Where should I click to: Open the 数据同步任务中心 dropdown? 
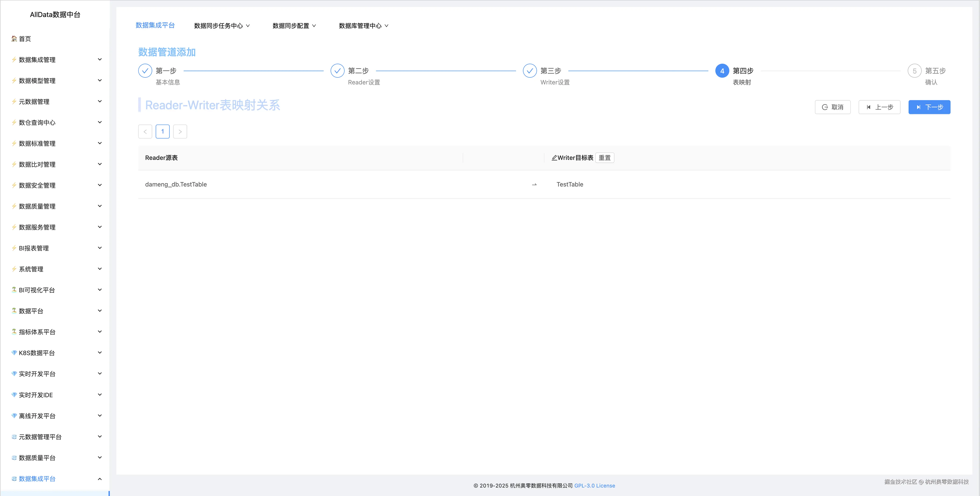click(x=222, y=26)
